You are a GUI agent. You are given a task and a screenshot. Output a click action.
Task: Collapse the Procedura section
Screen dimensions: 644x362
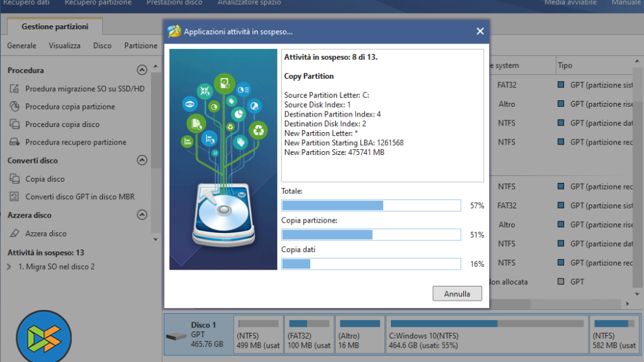pyautogui.click(x=142, y=70)
